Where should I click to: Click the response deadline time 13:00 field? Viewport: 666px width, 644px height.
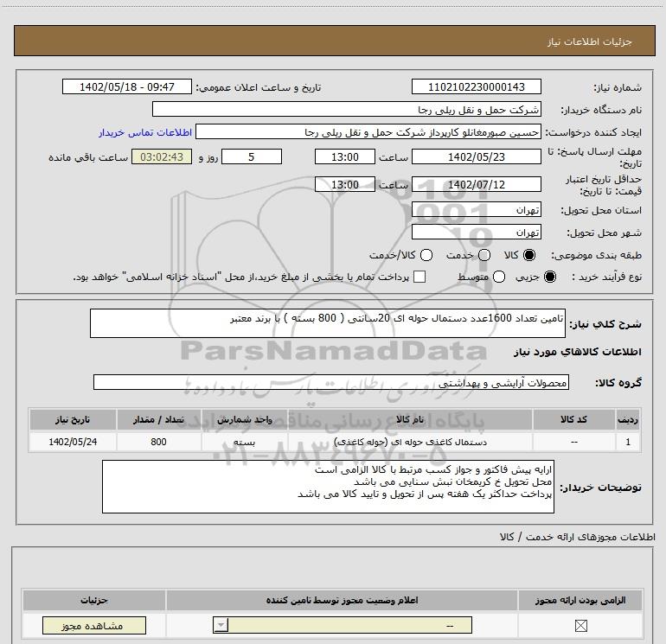tap(345, 156)
